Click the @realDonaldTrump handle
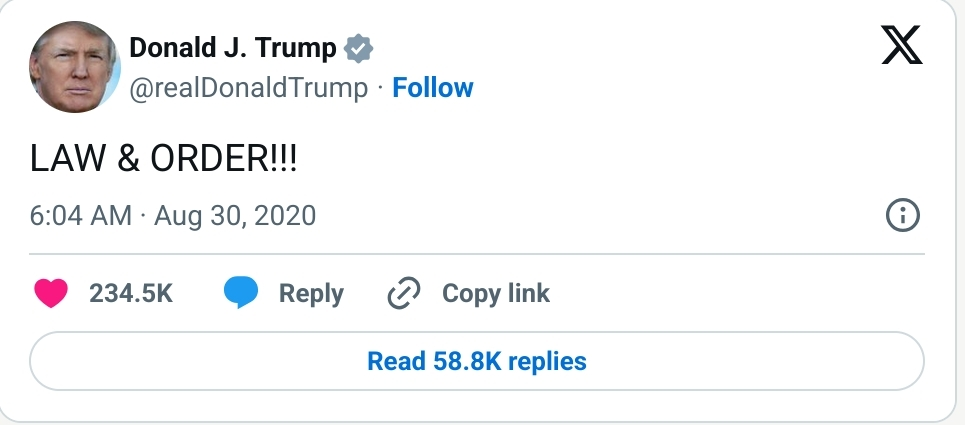Image resolution: width=965 pixels, height=425 pixels. 249,88
